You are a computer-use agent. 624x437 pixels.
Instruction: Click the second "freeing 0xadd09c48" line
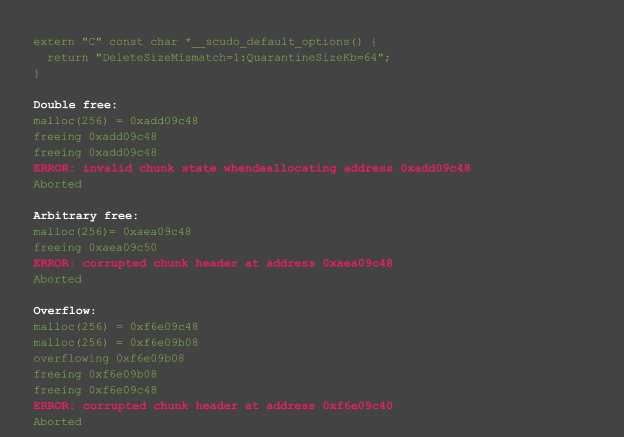tap(95, 152)
